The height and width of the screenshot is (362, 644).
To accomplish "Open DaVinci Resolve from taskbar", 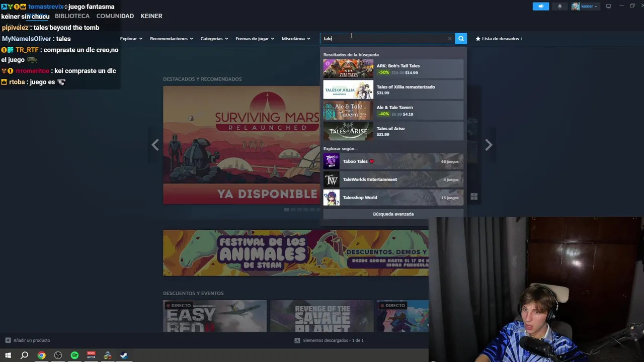I will point(108,355).
